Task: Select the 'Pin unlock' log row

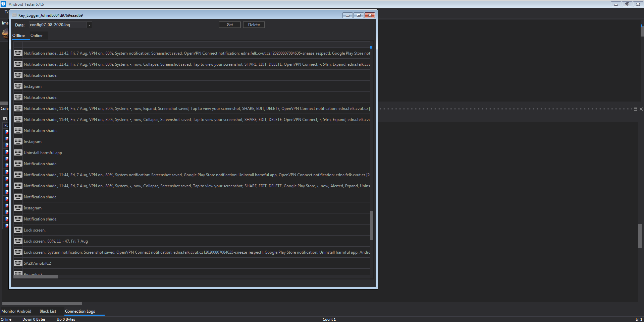Action: [x=192, y=272]
